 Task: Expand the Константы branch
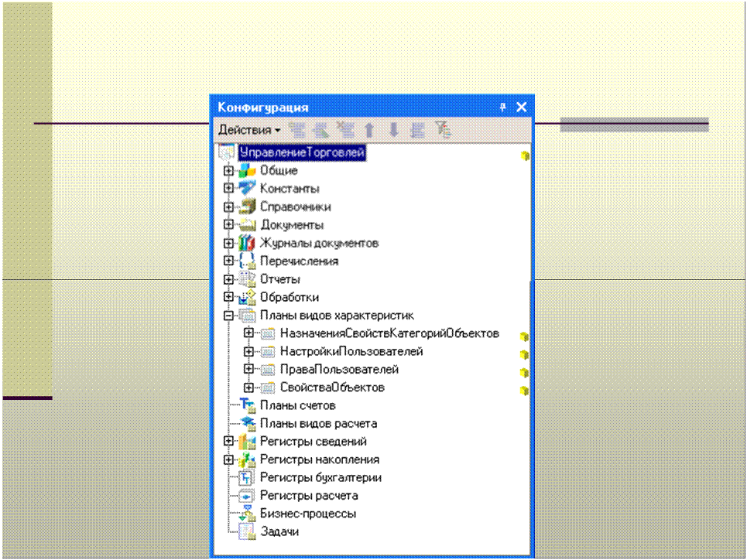[228, 189]
